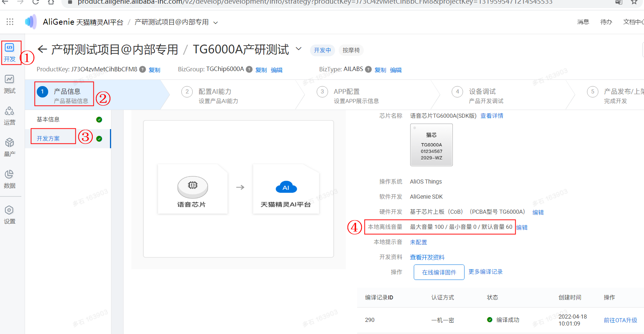644x334 pixels.
Task: Click the 2022-04-18 10:01:09 timestamp
Action: 573,320
